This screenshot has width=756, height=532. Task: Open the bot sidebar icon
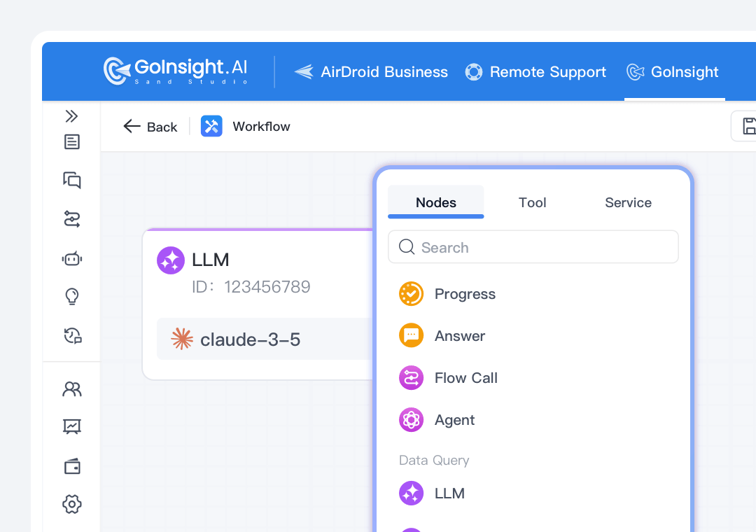click(71, 259)
